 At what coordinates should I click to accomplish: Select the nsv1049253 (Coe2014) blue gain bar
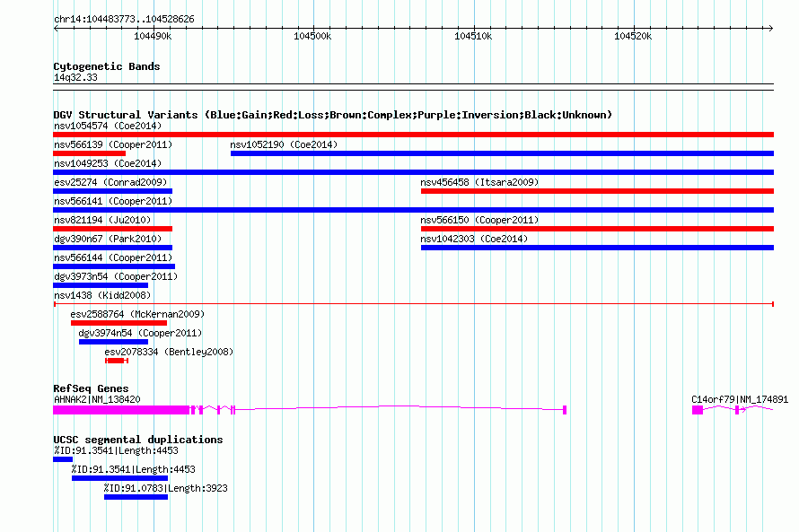[413, 172]
